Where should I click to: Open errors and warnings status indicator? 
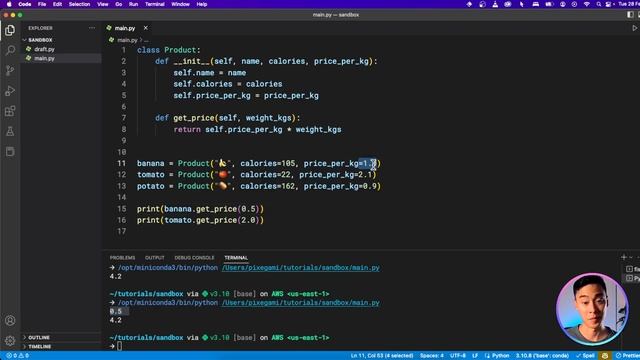click(x=18, y=356)
